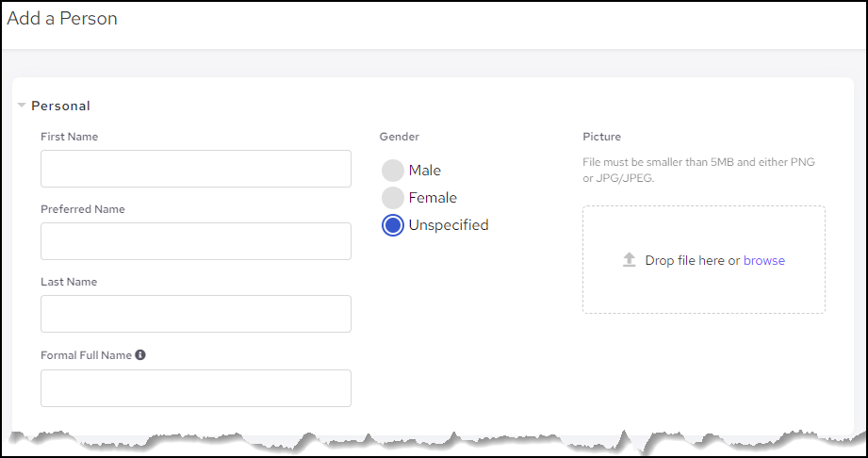868x458 pixels.
Task: Select the Formal Full Name input
Action: click(195, 388)
